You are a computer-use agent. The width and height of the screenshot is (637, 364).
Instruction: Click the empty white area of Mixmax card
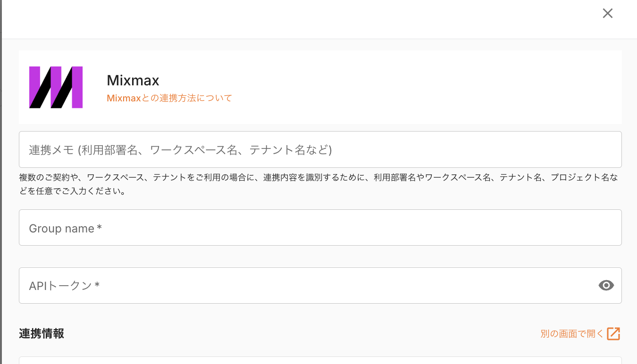(425, 87)
